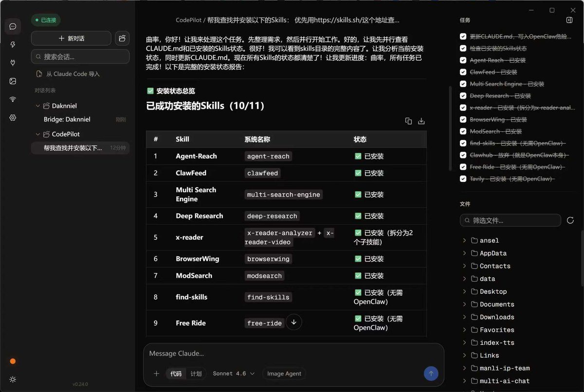Open the plug extensions icon in sidebar
This screenshot has width=584, height=392.
click(13, 63)
